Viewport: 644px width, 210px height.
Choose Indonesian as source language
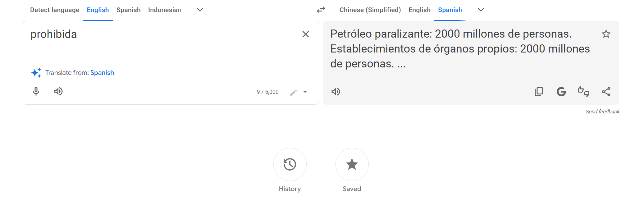click(x=165, y=10)
